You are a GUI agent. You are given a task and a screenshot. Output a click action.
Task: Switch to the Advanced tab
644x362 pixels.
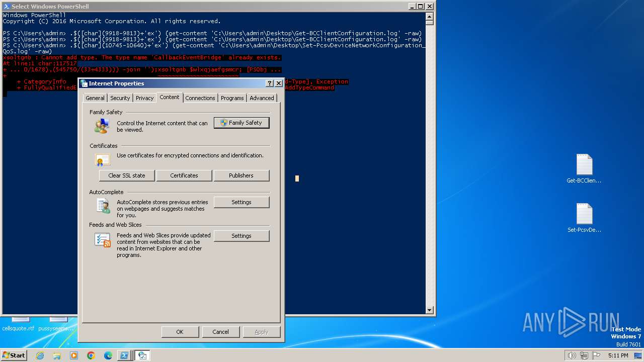point(262,98)
